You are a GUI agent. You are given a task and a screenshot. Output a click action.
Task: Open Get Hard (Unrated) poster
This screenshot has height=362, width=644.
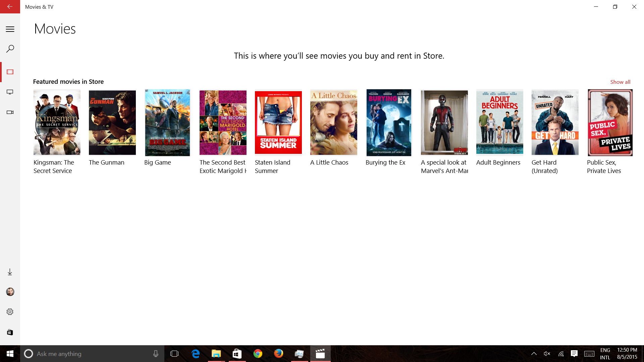pos(555,123)
